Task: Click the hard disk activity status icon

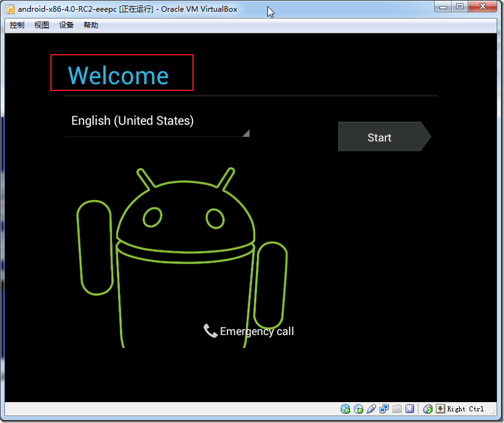Action: click(345, 409)
